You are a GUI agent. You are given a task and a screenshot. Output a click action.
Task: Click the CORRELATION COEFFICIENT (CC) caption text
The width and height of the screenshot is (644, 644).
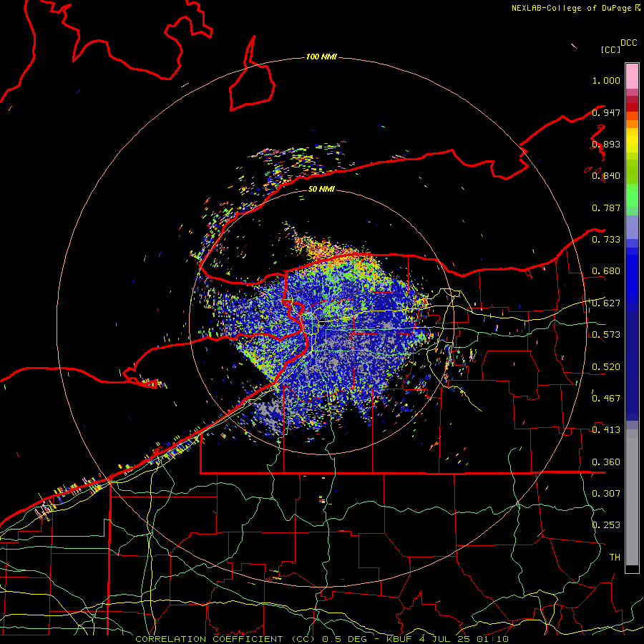point(225,639)
